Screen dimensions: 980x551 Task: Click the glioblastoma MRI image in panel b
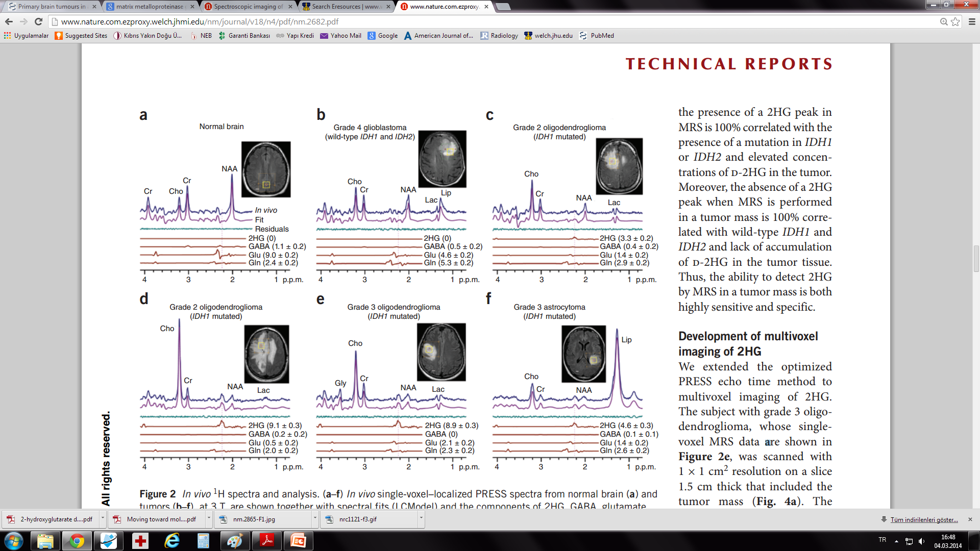[442, 159]
